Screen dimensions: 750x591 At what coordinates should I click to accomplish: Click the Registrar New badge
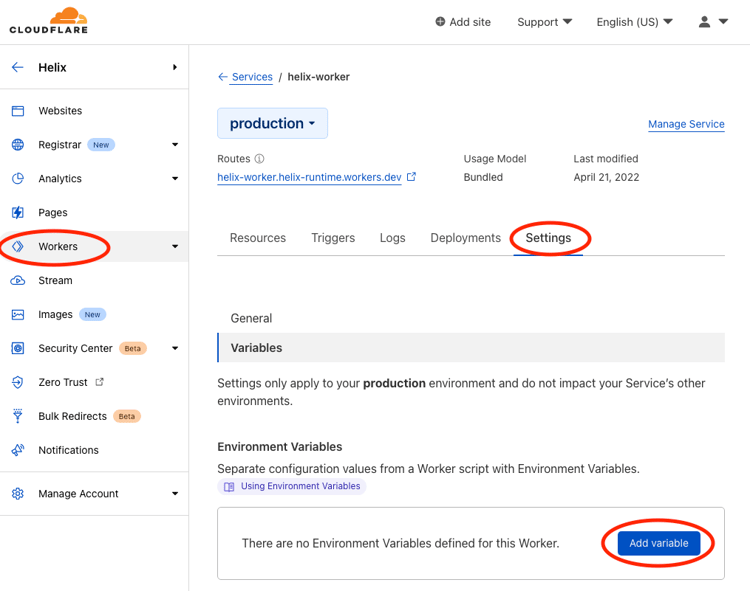101,145
